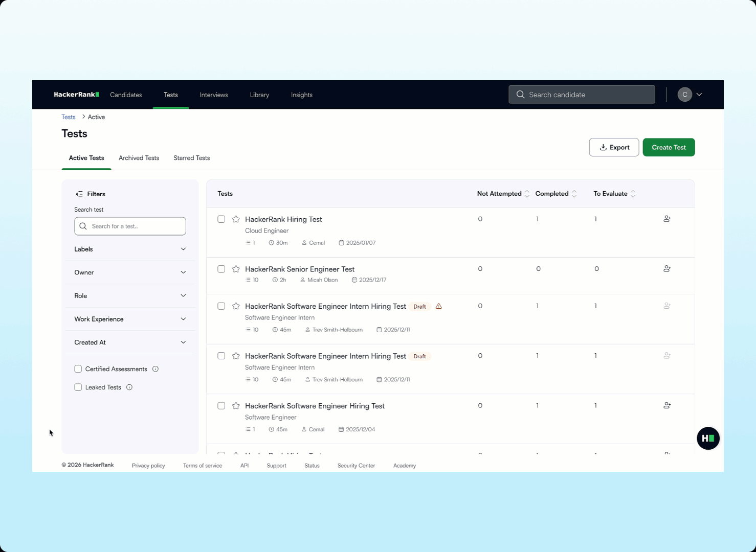The height and width of the screenshot is (552, 756).
Task: Open HackerRank Senior Engineer Test title
Action: [300, 269]
